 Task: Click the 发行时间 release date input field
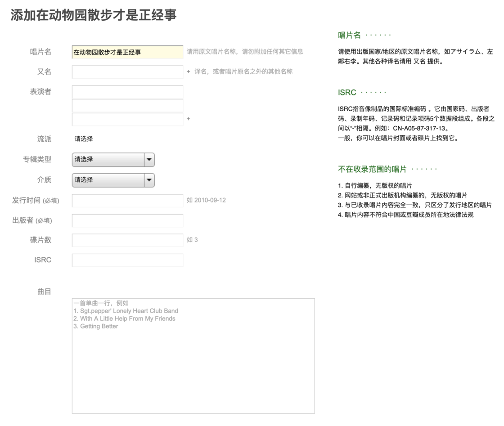(128, 201)
